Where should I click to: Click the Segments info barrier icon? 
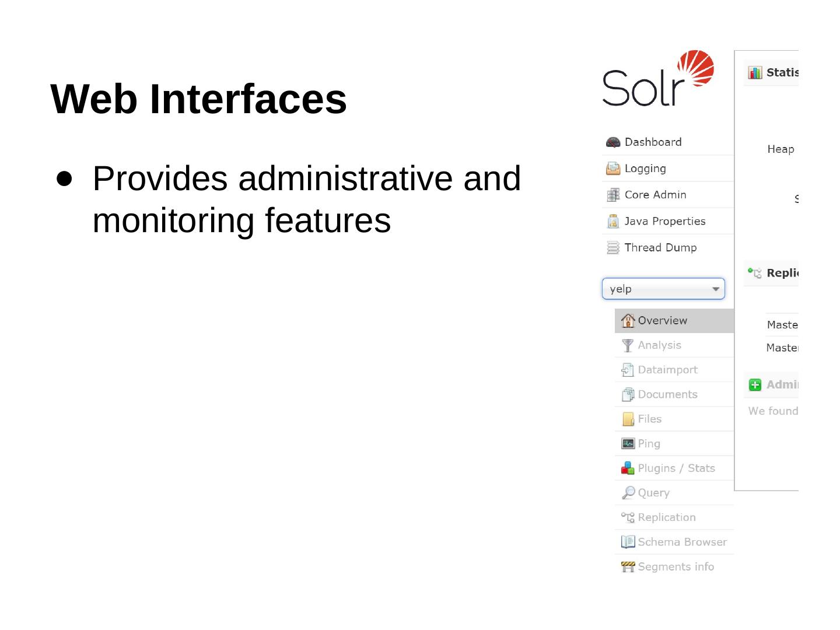pos(628,566)
